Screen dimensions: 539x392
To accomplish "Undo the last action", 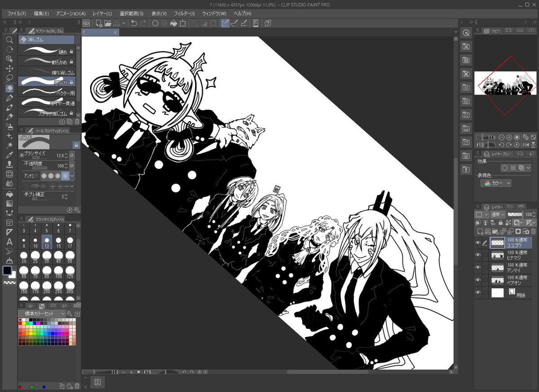I will tap(134, 23).
